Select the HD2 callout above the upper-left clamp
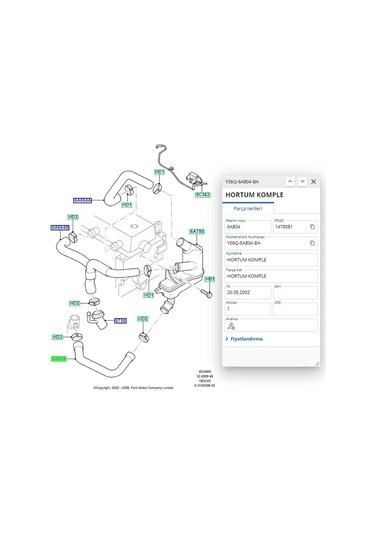 (x=73, y=217)
